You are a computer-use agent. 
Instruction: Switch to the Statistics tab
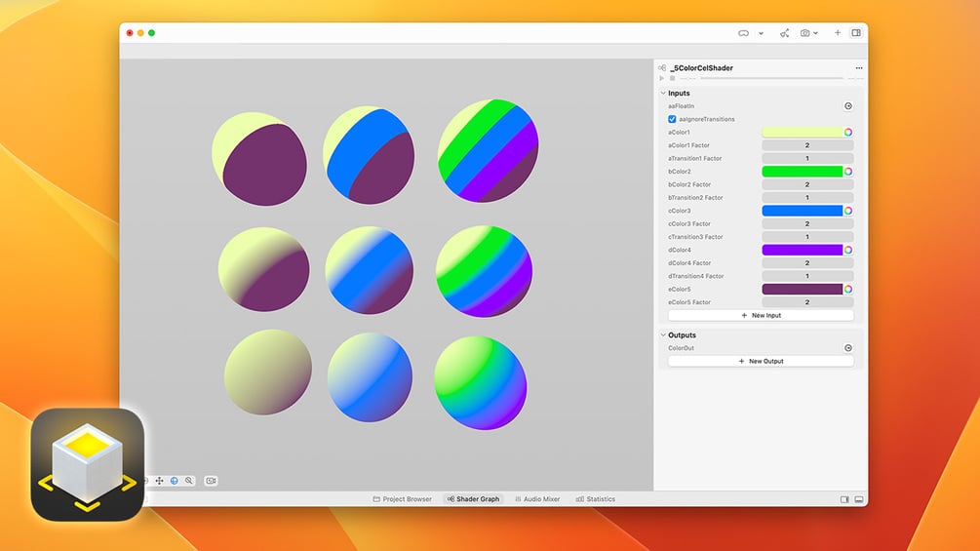click(596, 499)
